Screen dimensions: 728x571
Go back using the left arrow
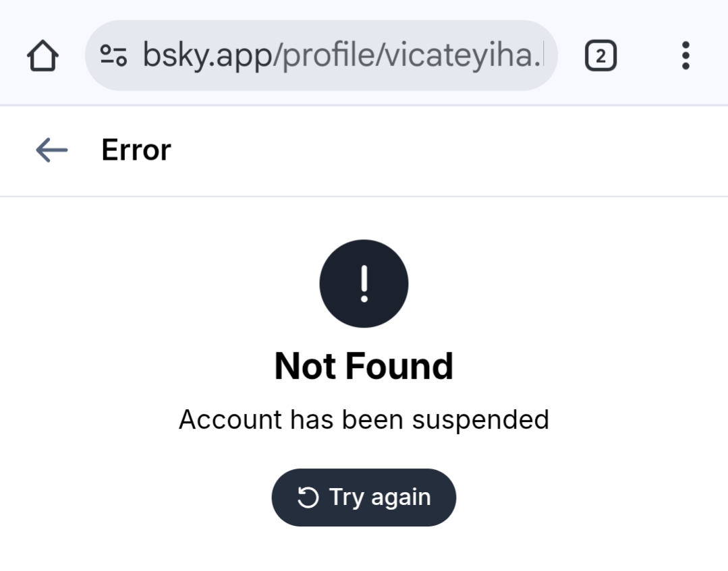click(52, 150)
